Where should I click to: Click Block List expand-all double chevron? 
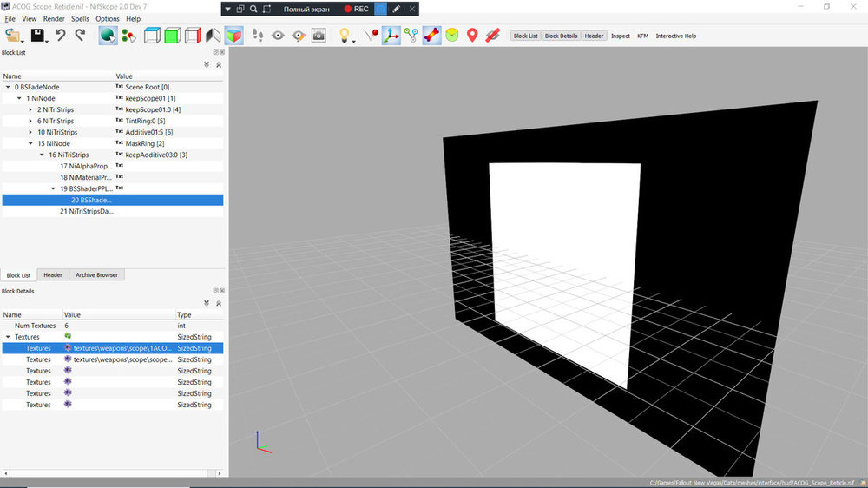tap(207, 65)
